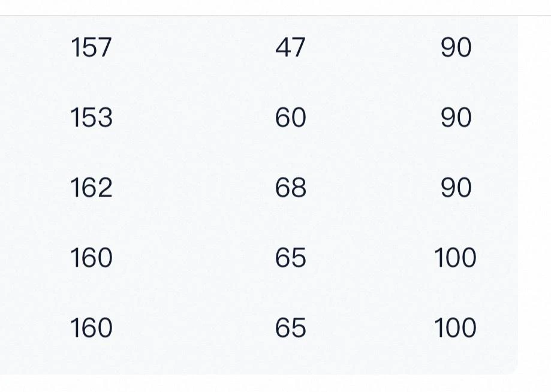This screenshot has height=392, width=551.
Task: Click the 160 cell in the last row
Action: point(91,328)
